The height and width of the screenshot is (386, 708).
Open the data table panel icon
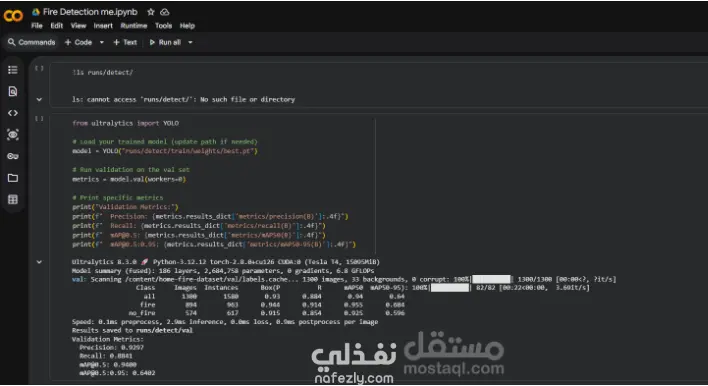click(x=13, y=200)
